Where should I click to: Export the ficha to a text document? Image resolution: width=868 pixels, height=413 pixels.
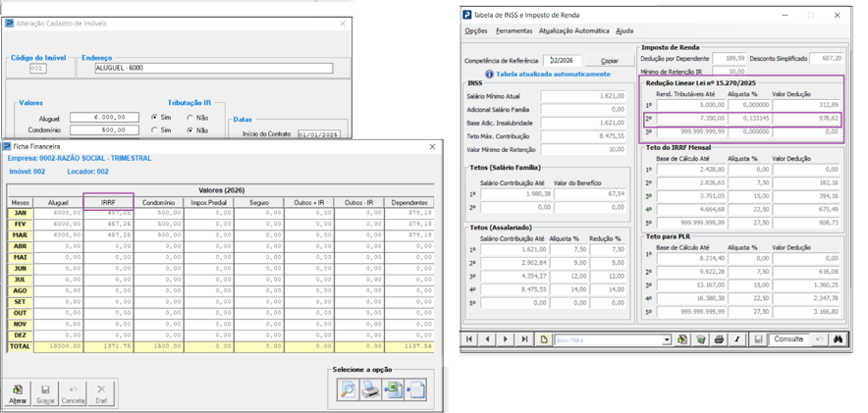(416, 390)
